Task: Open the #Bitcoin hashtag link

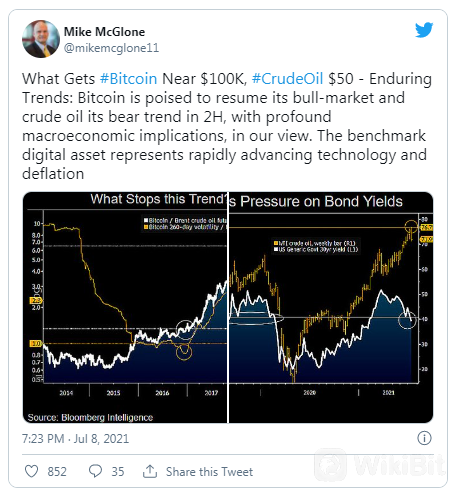Action: click(128, 79)
